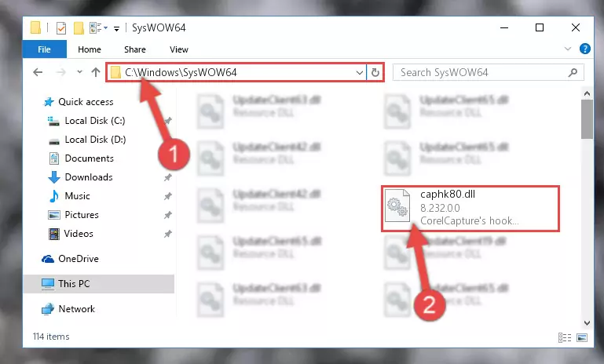Click the Back navigation arrow
Image resolution: width=604 pixels, height=364 pixels.
(38, 72)
